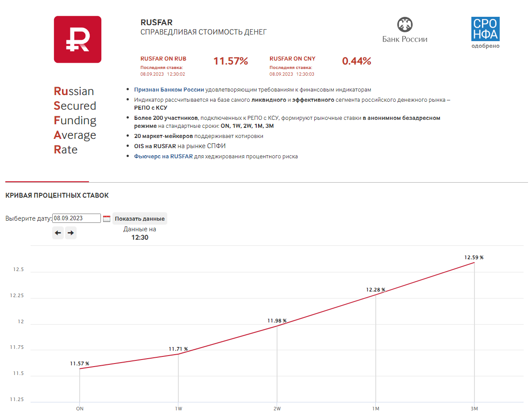The image size is (532, 417).
Task: Click the ON x-axis label
Action: (x=80, y=409)
